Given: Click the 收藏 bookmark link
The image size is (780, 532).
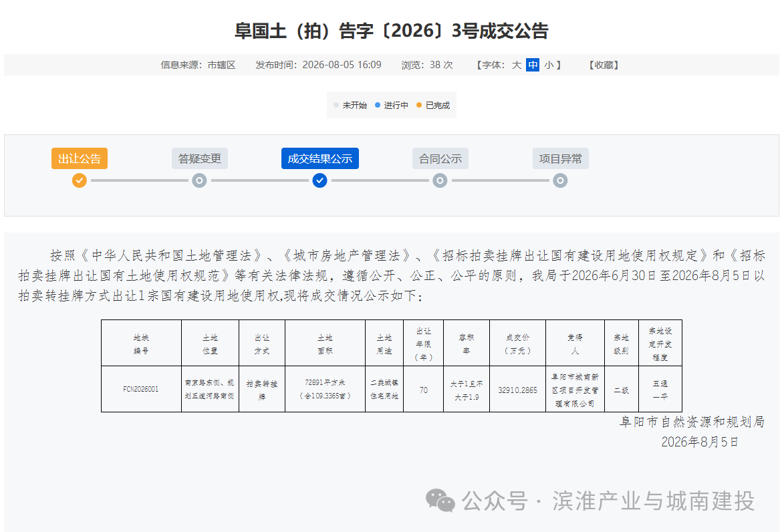Looking at the screenshot, I should point(604,65).
